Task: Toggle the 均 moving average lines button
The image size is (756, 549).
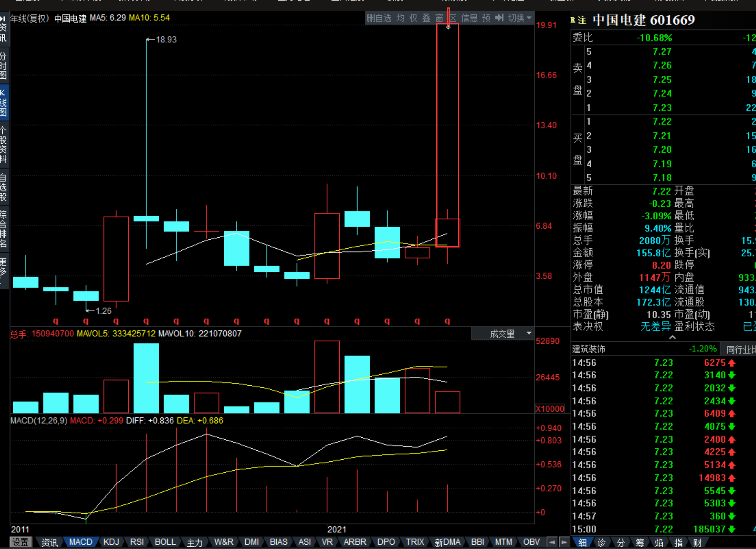Action: click(400, 18)
